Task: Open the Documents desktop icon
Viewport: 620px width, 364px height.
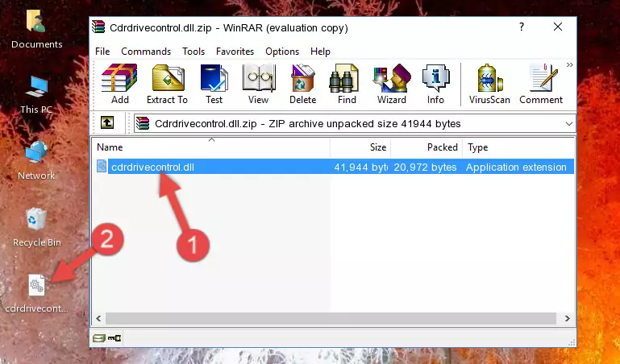Action: point(36,30)
